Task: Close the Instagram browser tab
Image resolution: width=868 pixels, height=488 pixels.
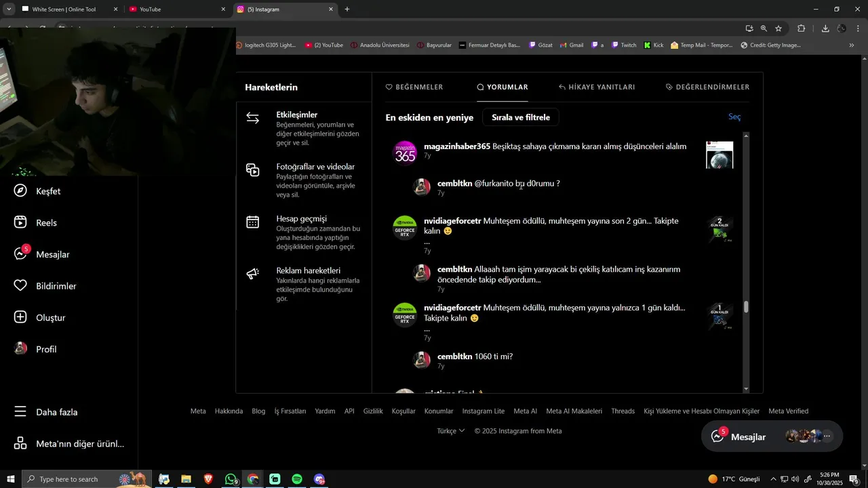Action: click(331, 9)
